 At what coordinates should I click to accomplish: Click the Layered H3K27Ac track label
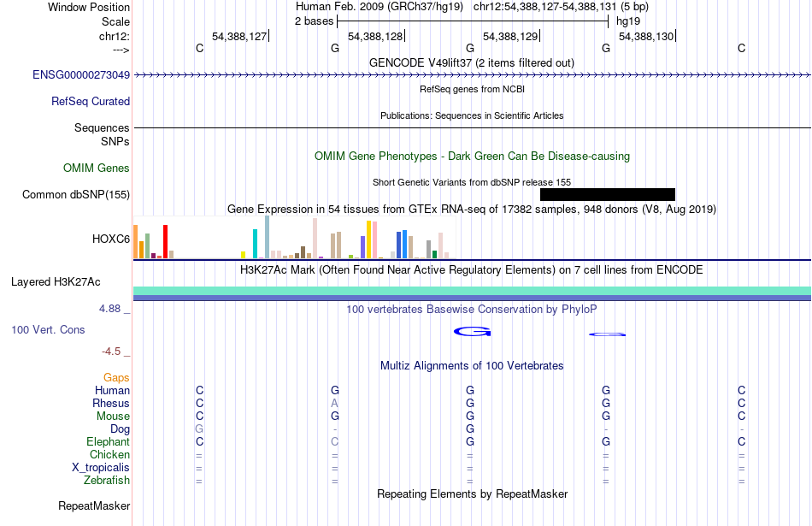coord(56,282)
